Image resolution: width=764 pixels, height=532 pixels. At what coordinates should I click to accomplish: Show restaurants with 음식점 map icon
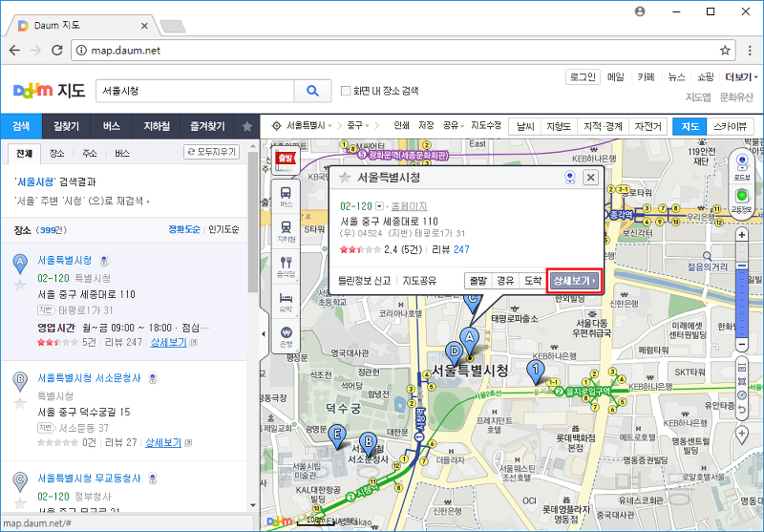coord(286,267)
